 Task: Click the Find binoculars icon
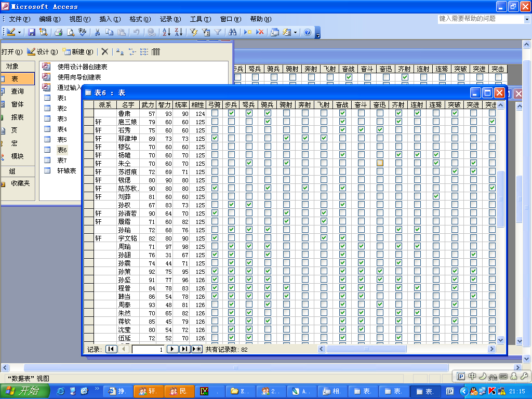click(232, 32)
